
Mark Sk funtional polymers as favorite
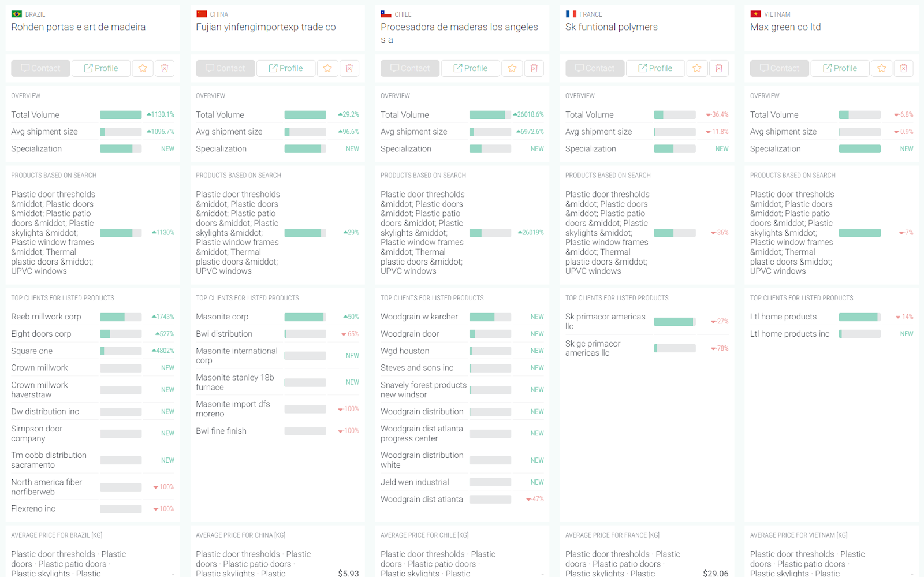tap(697, 68)
